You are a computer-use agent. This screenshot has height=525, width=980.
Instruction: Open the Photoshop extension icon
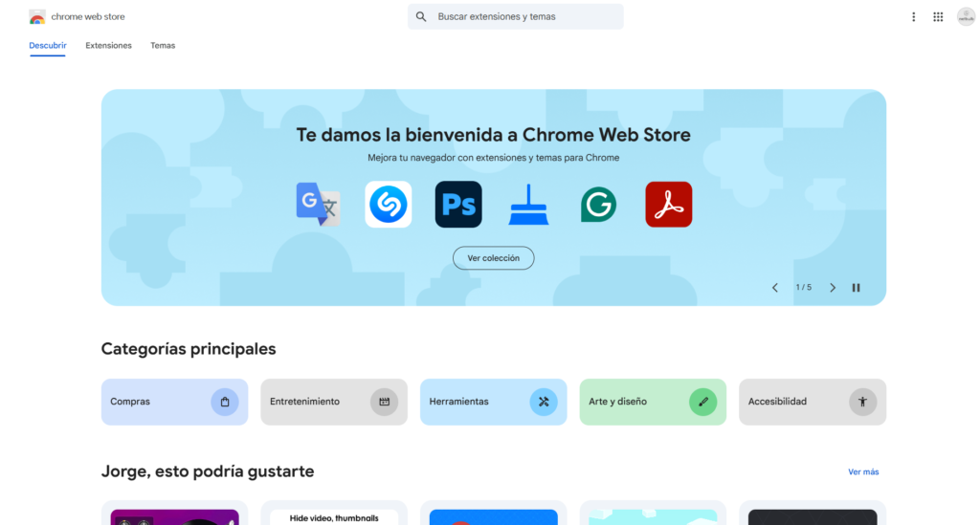[x=458, y=204]
